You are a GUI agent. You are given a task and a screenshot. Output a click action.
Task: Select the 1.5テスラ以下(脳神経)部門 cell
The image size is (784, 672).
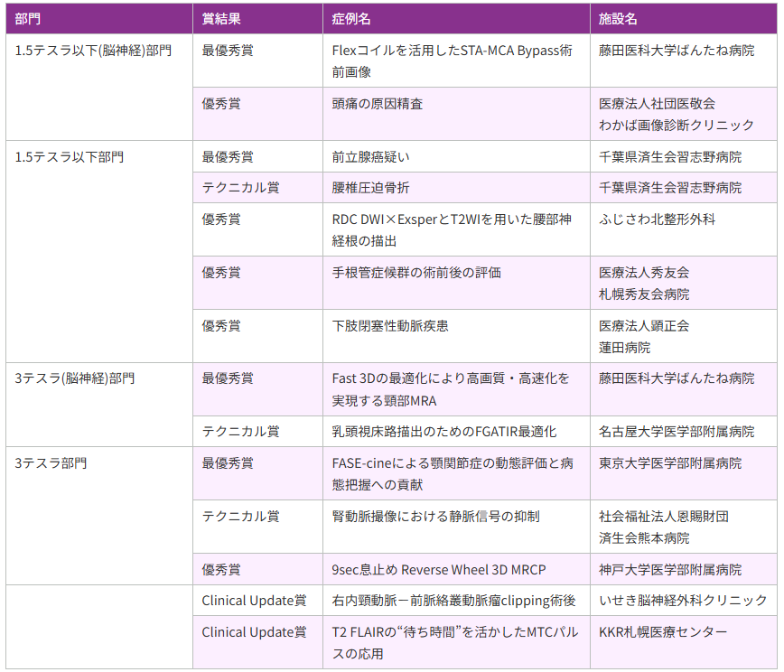(93, 51)
